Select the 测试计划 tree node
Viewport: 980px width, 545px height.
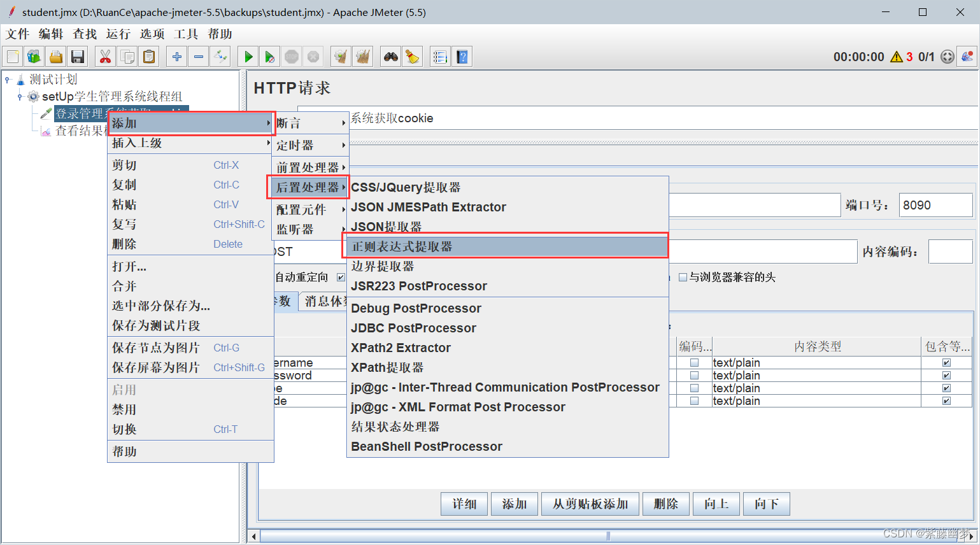click(53, 79)
